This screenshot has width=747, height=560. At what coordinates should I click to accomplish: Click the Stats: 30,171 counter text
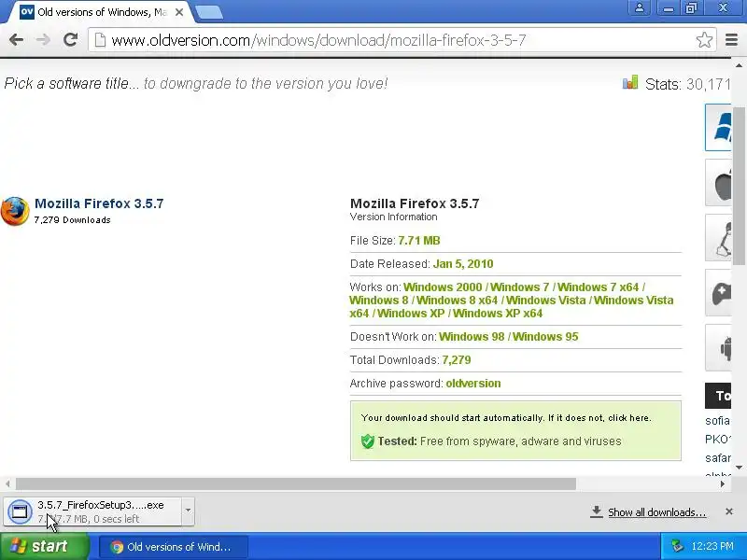(687, 84)
